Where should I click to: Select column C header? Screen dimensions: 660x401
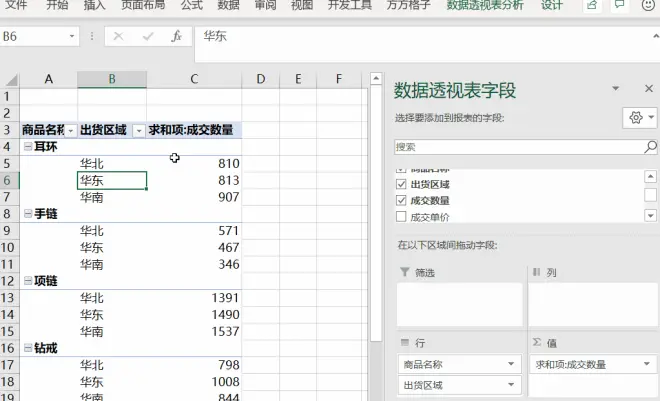coord(194,79)
